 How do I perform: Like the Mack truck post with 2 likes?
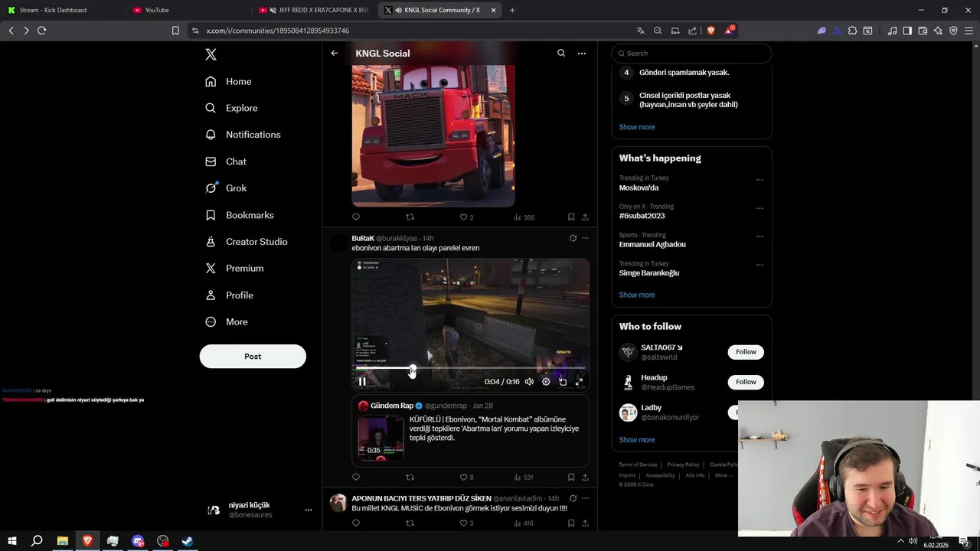click(x=466, y=217)
